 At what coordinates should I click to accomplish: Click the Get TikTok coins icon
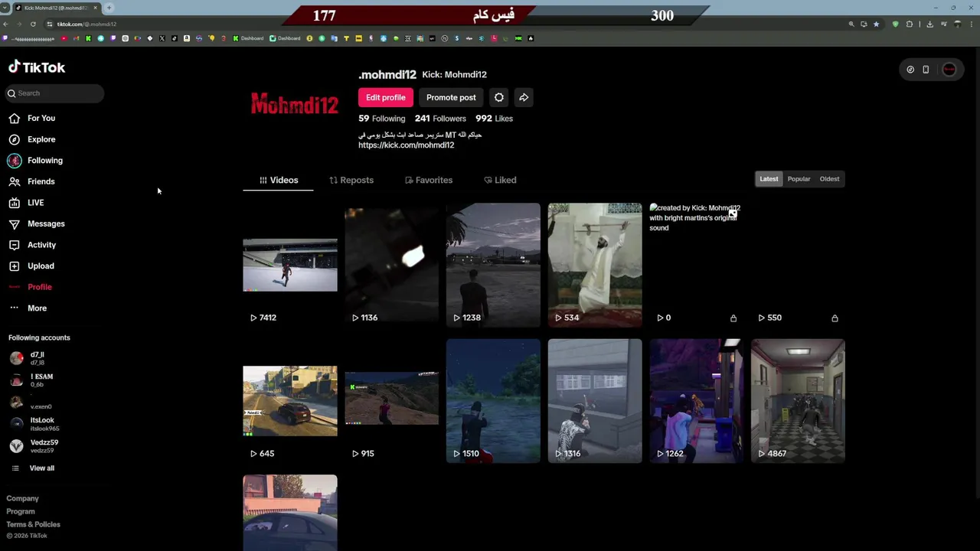tap(910, 70)
